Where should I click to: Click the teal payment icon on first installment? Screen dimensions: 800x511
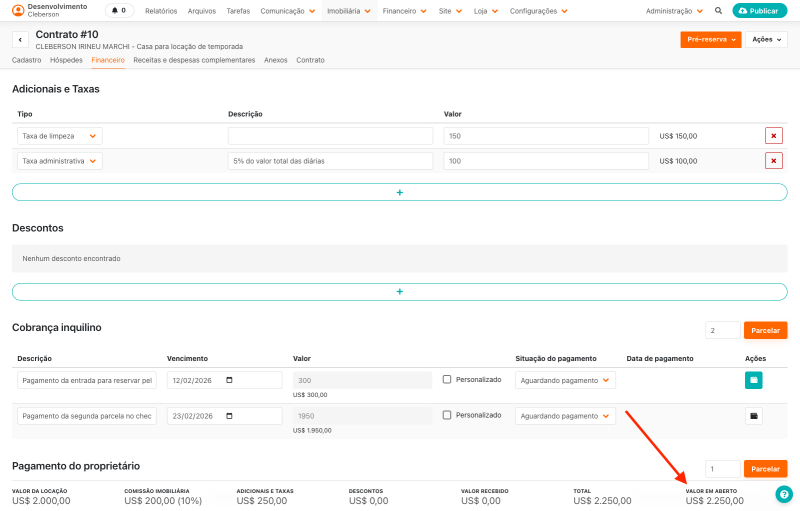point(753,380)
